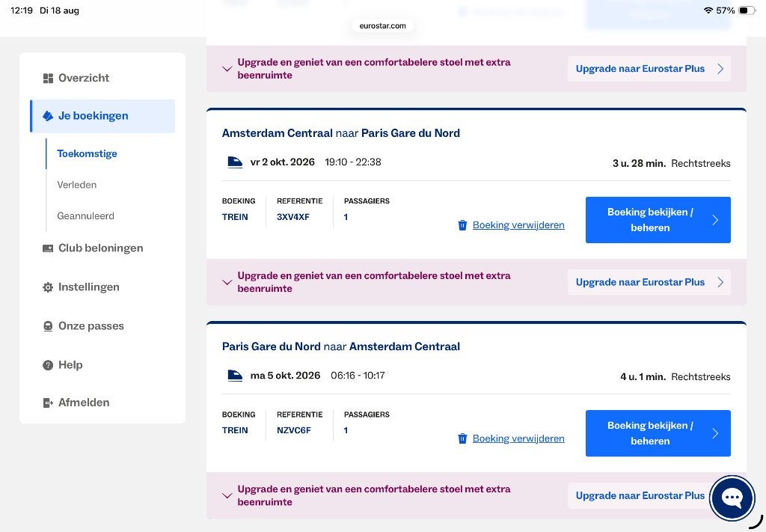Expand upgrade details on the topmost pink banner
Viewport: 766px width, 532px height.
(x=227, y=69)
